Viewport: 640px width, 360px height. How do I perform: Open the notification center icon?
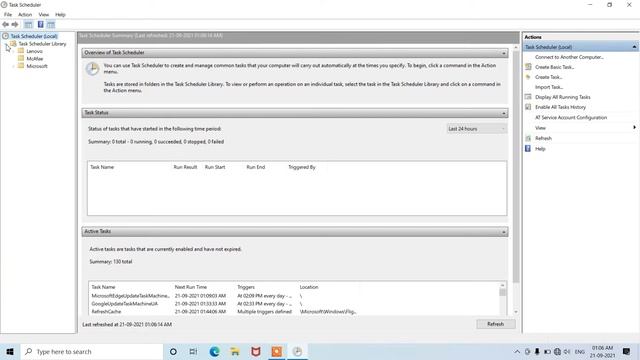click(627, 351)
